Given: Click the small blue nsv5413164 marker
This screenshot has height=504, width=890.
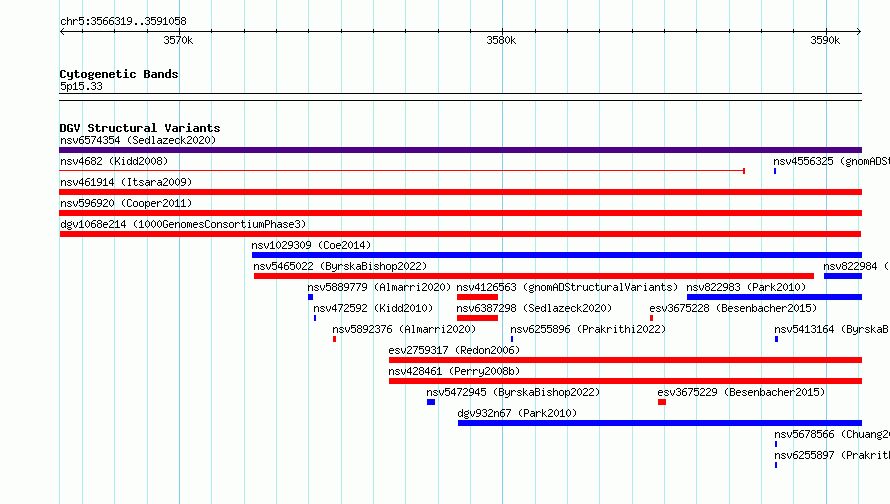Looking at the screenshot, I should [x=776, y=339].
